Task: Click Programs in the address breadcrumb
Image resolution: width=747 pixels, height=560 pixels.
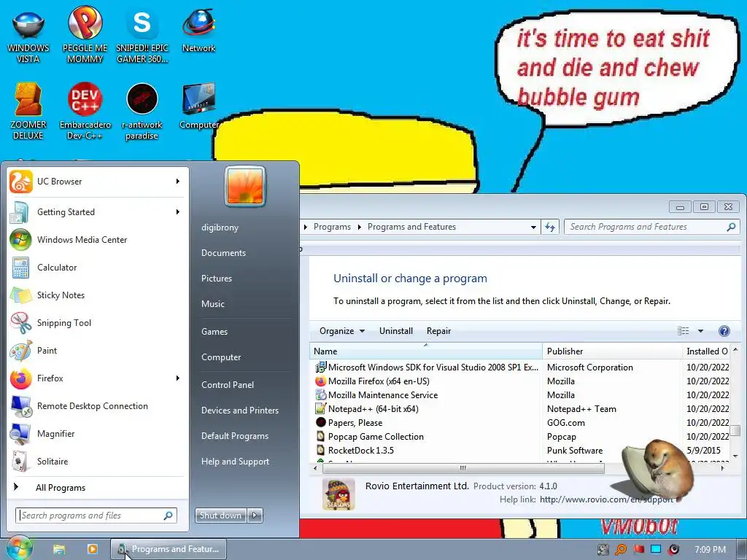Action: click(x=332, y=227)
